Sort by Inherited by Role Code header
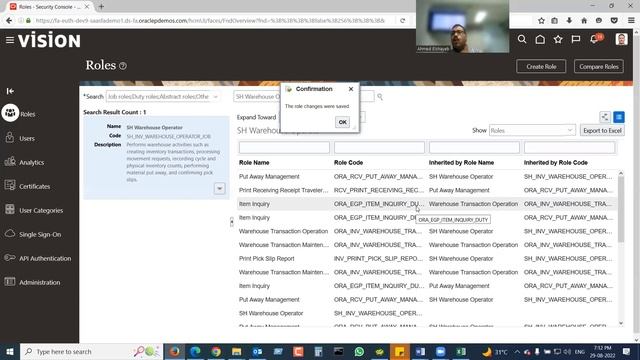This screenshot has width=640, height=360. pyautogui.click(x=556, y=162)
